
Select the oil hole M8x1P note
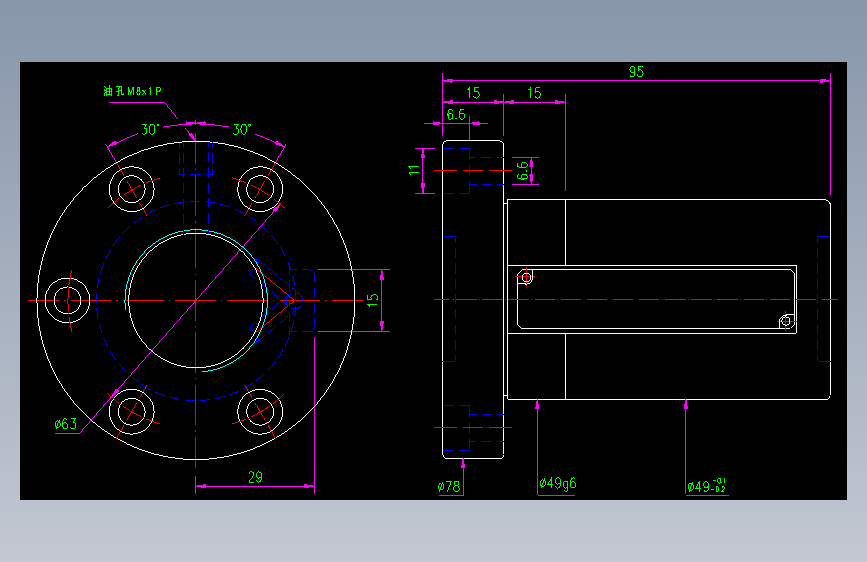pos(132,91)
